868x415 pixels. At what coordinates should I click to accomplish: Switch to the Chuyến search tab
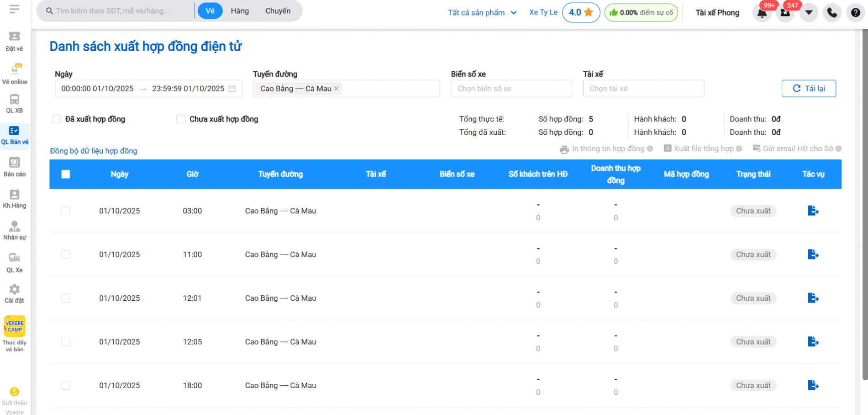coord(278,11)
